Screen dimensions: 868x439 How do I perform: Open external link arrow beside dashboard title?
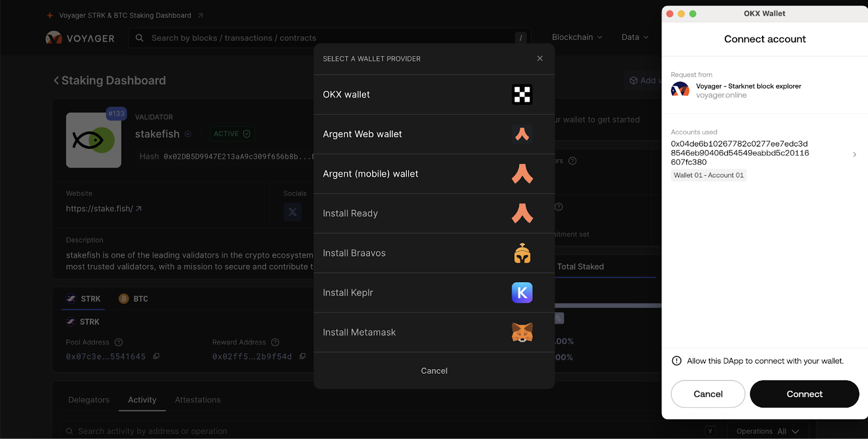[200, 16]
